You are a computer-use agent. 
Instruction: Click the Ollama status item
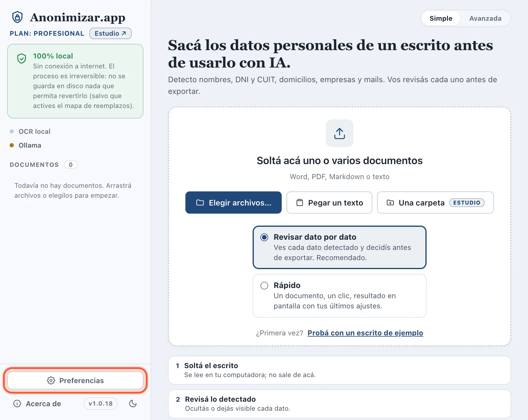pyautogui.click(x=25, y=145)
